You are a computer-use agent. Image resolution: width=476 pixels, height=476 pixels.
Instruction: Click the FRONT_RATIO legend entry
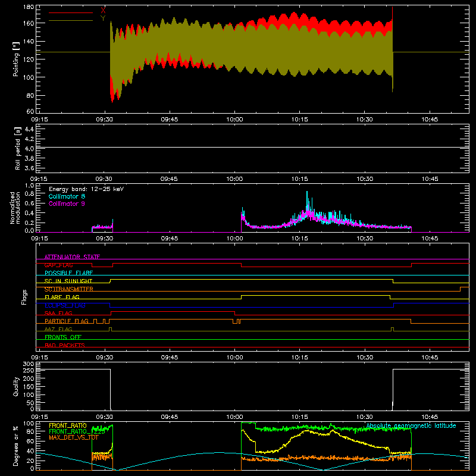(68, 425)
